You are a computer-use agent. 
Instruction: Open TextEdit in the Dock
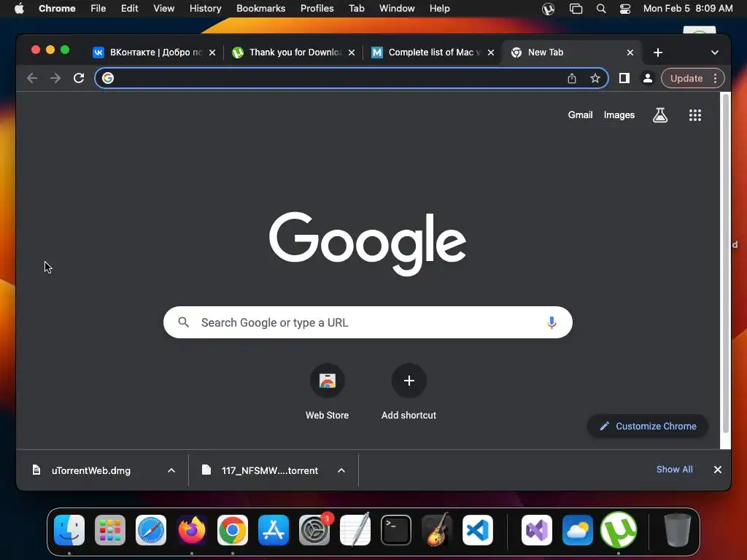pyautogui.click(x=355, y=529)
